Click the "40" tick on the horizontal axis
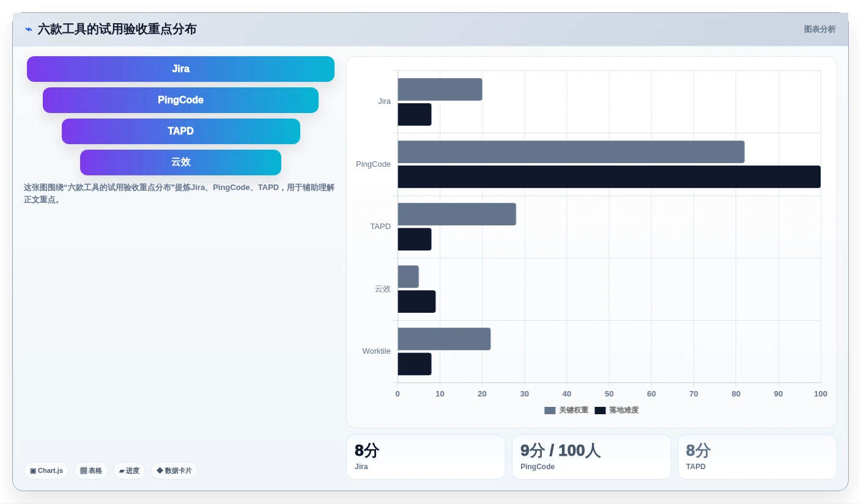 pyautogui.click(x=567, y=394)
